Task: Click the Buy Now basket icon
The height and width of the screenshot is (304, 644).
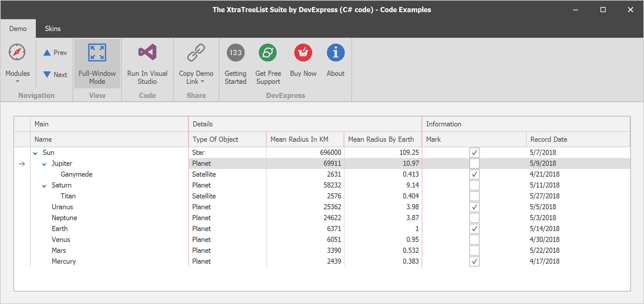Action: point(303,53)
